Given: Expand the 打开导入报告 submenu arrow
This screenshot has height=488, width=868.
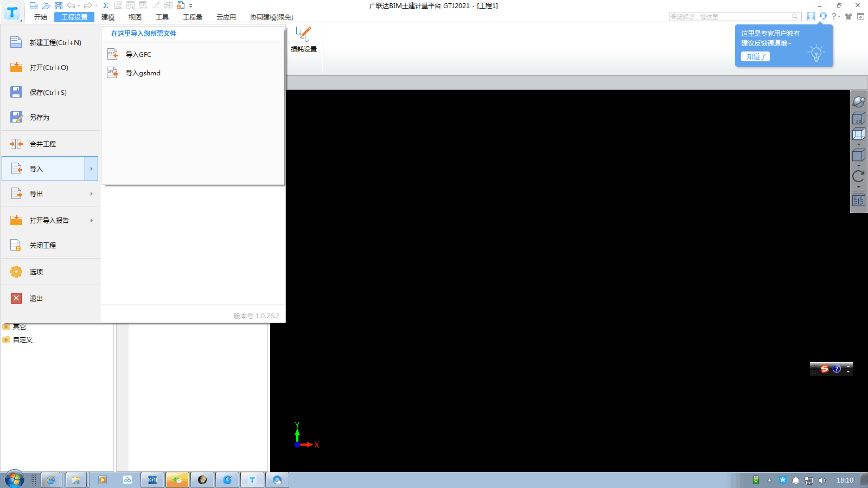Looking at the screenshot, I should [91, 220].
